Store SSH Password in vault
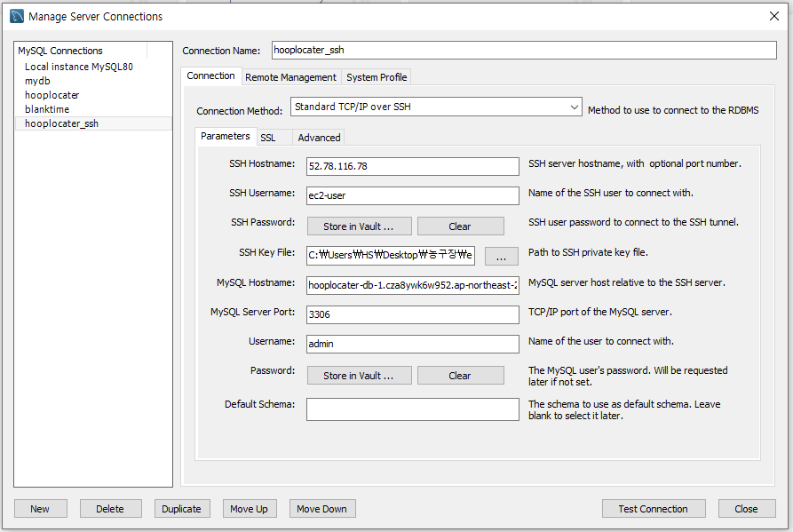 click(359, 226)
